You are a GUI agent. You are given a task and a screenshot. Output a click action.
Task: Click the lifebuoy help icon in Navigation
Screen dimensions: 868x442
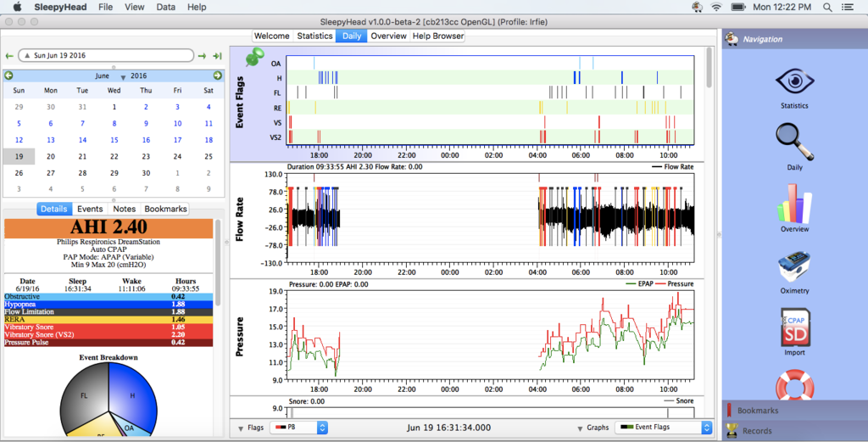[795, 385]
